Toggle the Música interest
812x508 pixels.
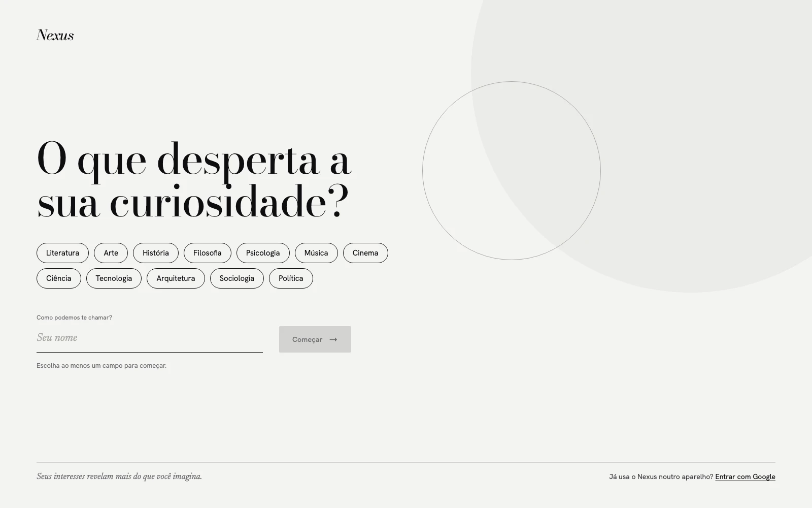pyautogui.click(x=316, y=253)
